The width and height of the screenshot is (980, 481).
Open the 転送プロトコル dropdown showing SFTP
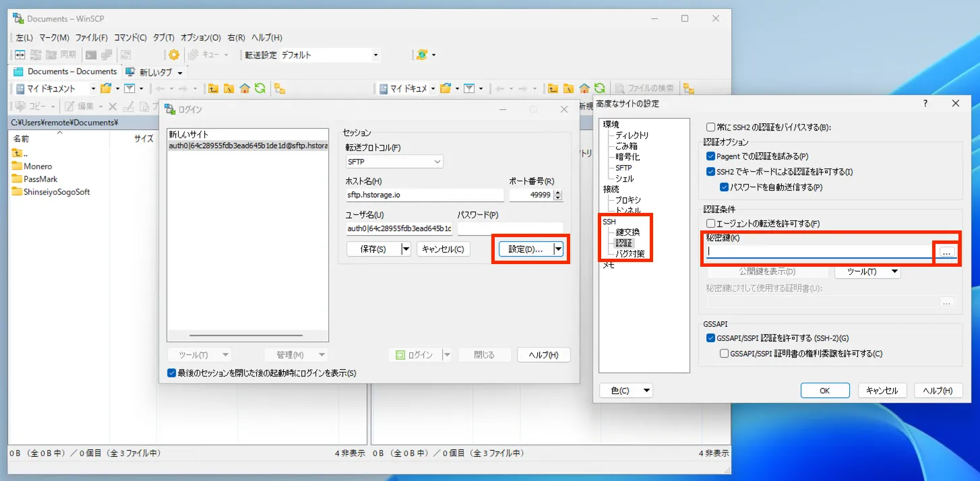point(394,161)
